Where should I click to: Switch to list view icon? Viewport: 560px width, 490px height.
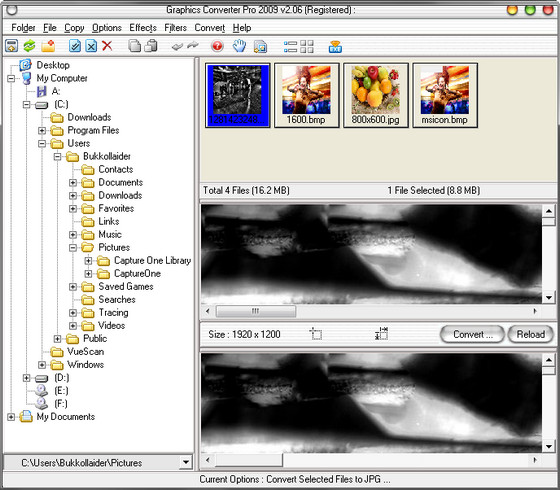290,46
